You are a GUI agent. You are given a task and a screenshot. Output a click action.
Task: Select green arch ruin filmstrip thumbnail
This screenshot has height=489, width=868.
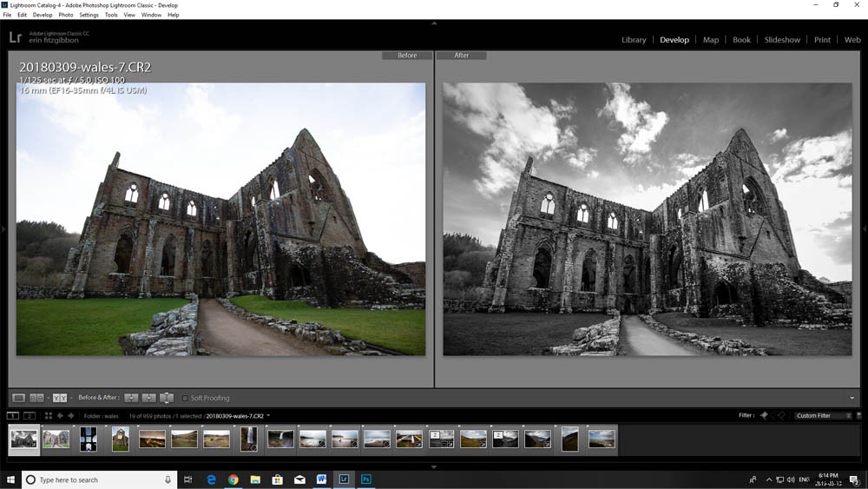tap(120, 439)
